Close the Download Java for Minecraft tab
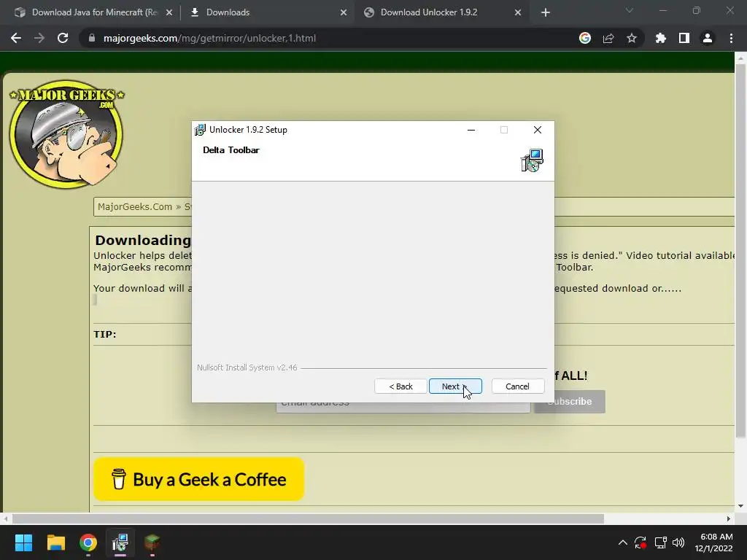The height and width of the screenshot is (560, 747). [x=169, y=13]
